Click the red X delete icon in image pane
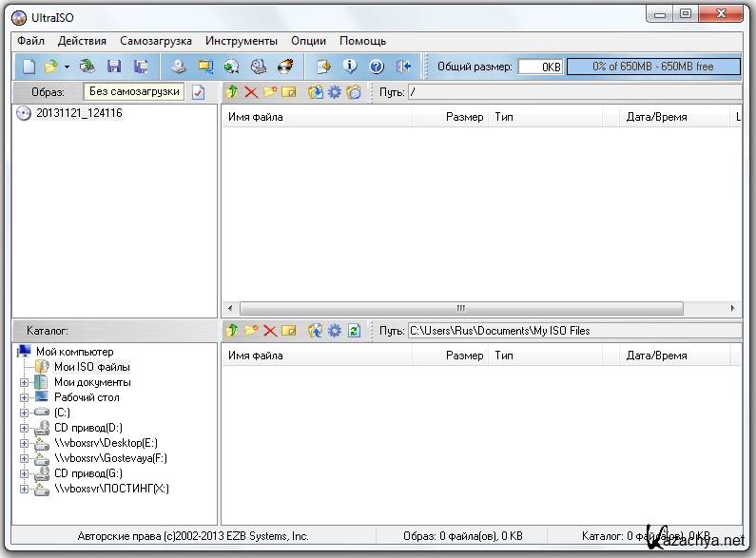The image size is (756, 558). 251,92
